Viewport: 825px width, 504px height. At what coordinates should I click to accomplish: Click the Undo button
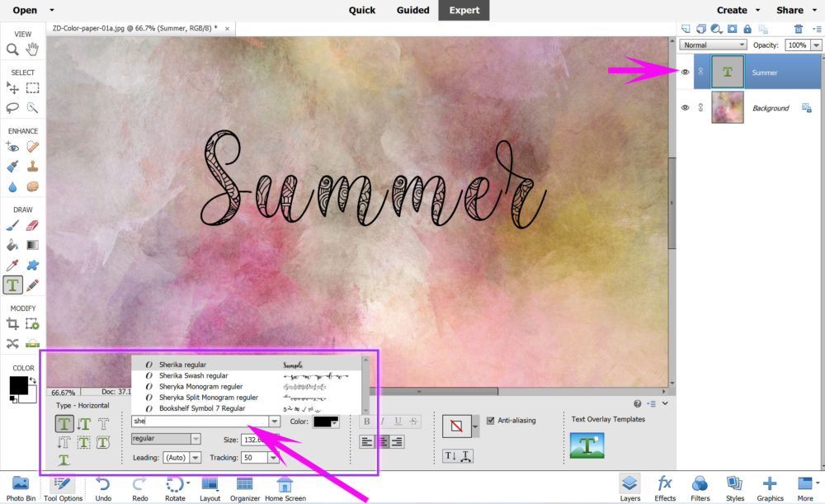pos(103,488)
